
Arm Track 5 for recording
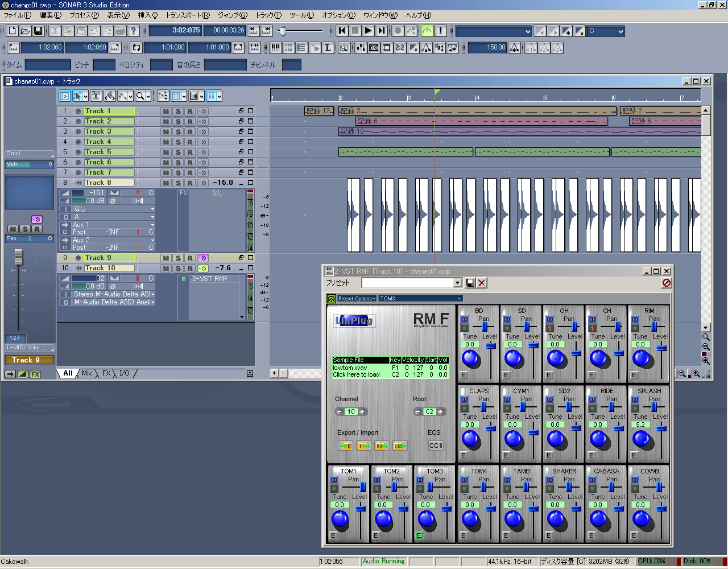[x=190, y=152]
